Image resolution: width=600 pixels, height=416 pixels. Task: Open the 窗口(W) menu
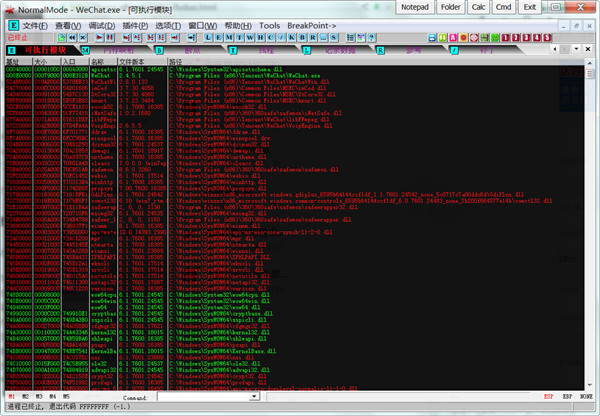pyautogui.click(x=202, y=26)
